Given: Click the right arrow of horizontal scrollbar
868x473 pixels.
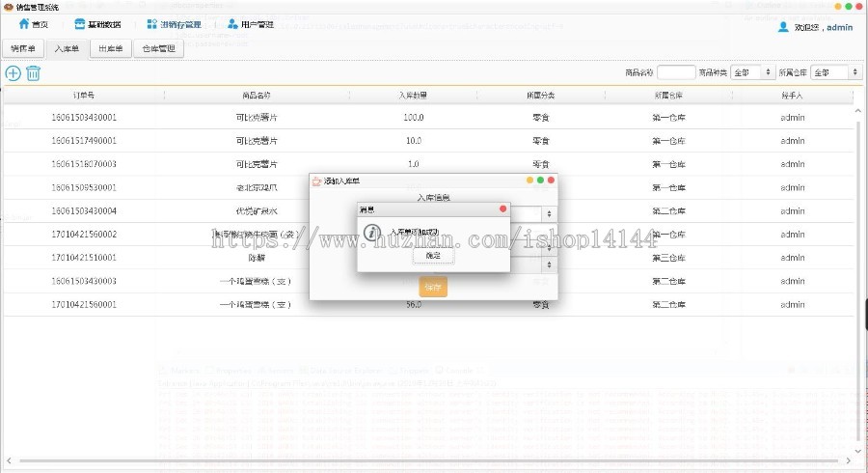Looking at the screenshot, I should (848, 460).
